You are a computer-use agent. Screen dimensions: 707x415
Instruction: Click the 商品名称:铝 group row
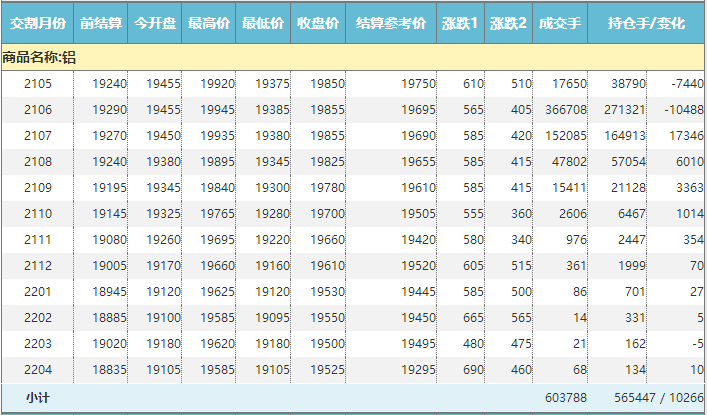click(x=40, y=58)
